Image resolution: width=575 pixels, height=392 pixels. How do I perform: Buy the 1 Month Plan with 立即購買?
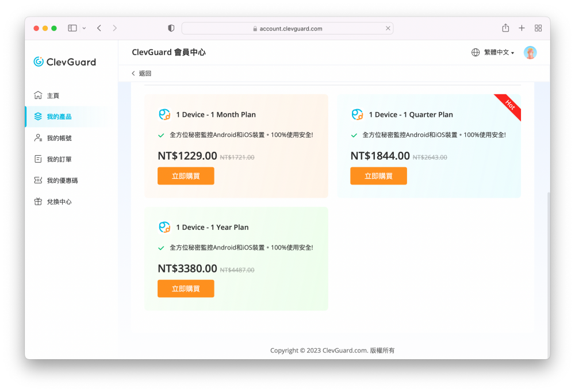186,176
